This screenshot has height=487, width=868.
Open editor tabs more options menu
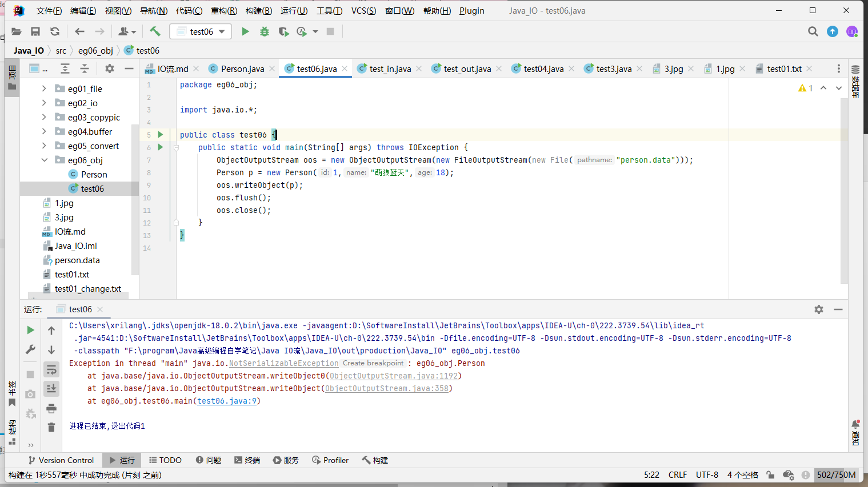tap(839, 69)
